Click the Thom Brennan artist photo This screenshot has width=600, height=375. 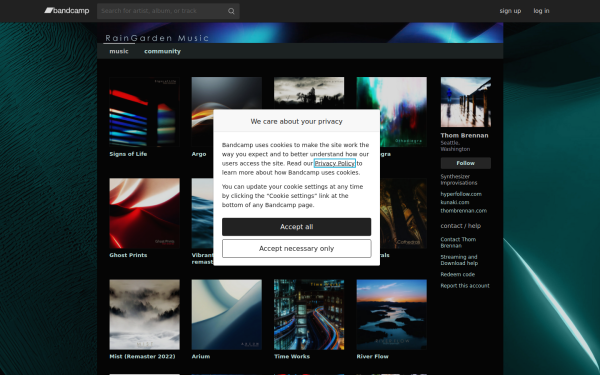pyautogui.click(x=466, y=102)
